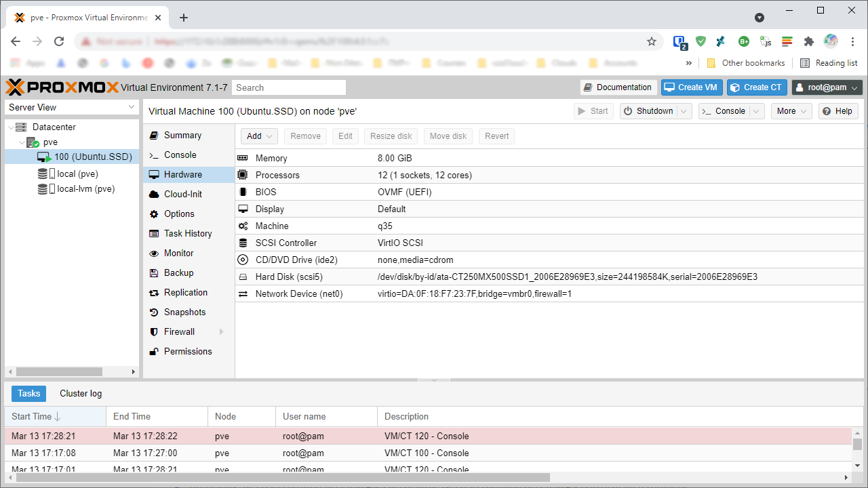Image resolution: width=868 pixels, height=488 pixels.
Task: Reload the page in Chrome
Action: tap(59, 41)
